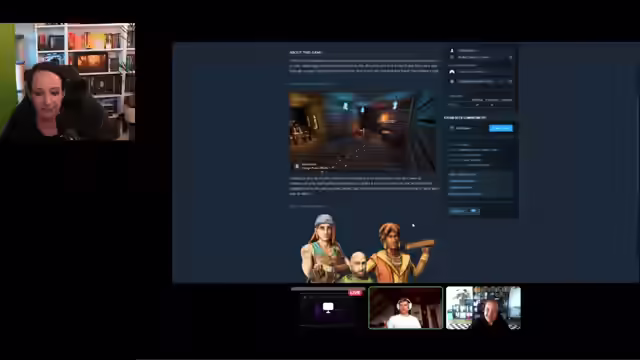Screen dimensions: 640x360
Task: Click the character artwork with three figures
Action: (x=367, y=248)
